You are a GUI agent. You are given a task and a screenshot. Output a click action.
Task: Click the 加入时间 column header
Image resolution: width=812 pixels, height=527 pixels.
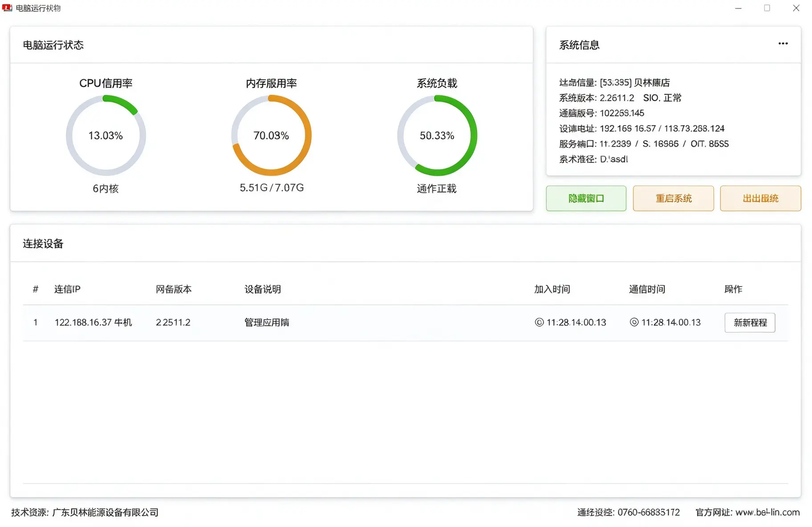[552, 289]
